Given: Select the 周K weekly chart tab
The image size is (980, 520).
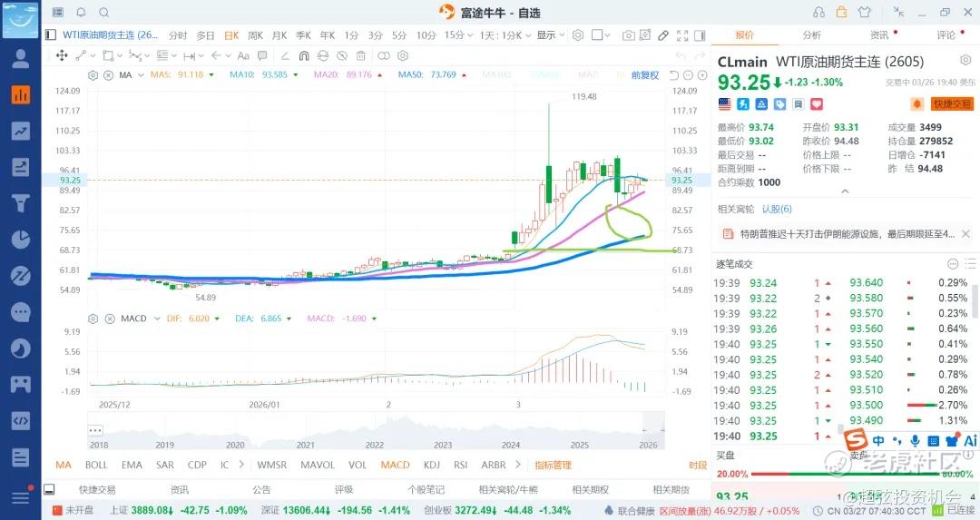Looking at the screenshot, I should [x=255, y=35].
